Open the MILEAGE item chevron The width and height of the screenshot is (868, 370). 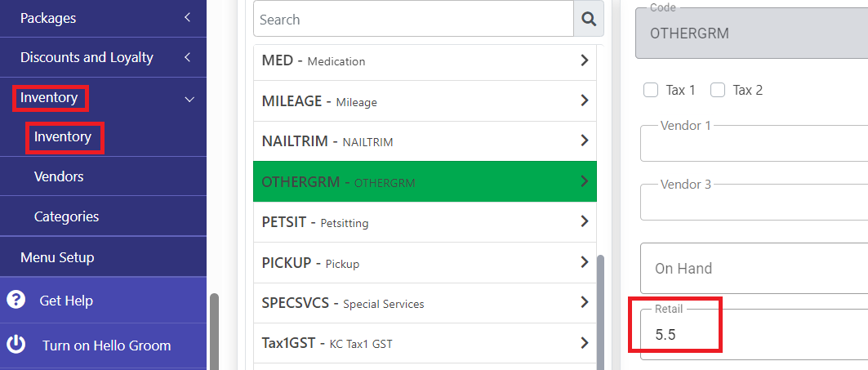coord(584,100)
